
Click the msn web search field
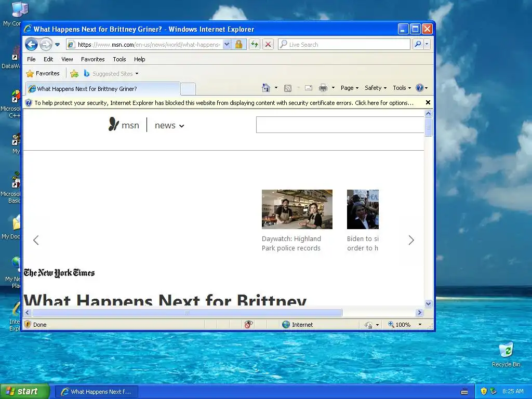(x=340, y=125)
